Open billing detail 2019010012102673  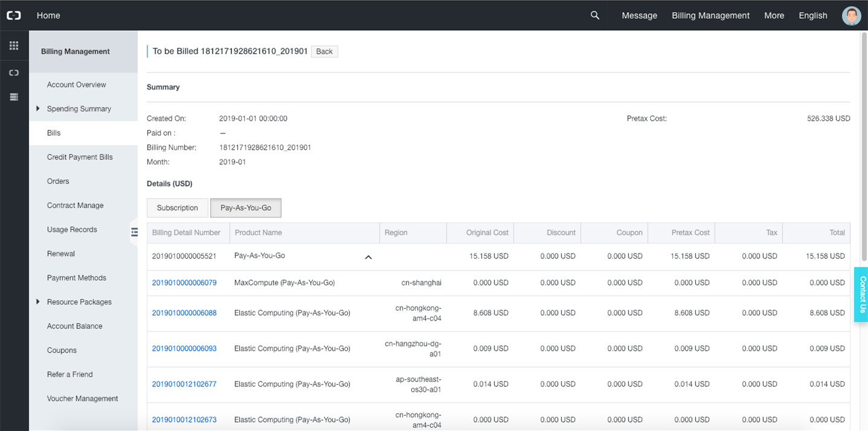184,420
